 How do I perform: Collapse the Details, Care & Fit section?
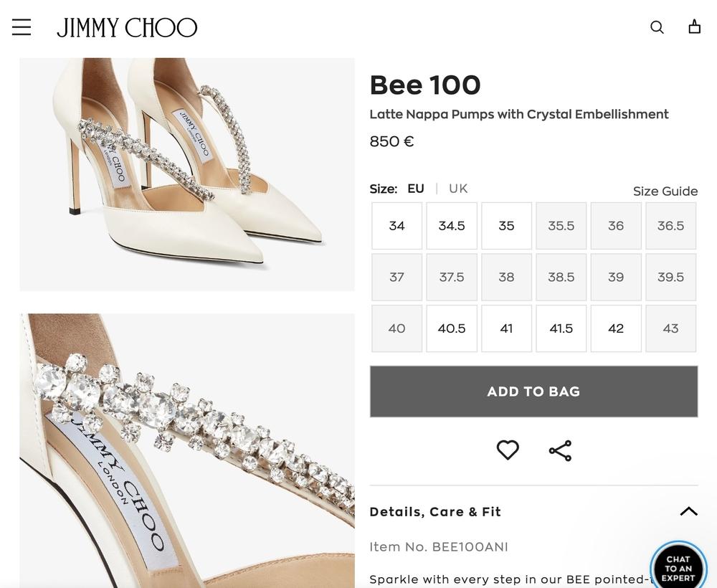point(688,511)
